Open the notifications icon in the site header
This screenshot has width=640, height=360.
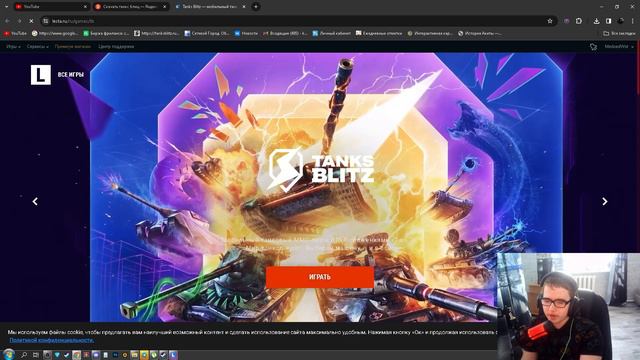593,47
